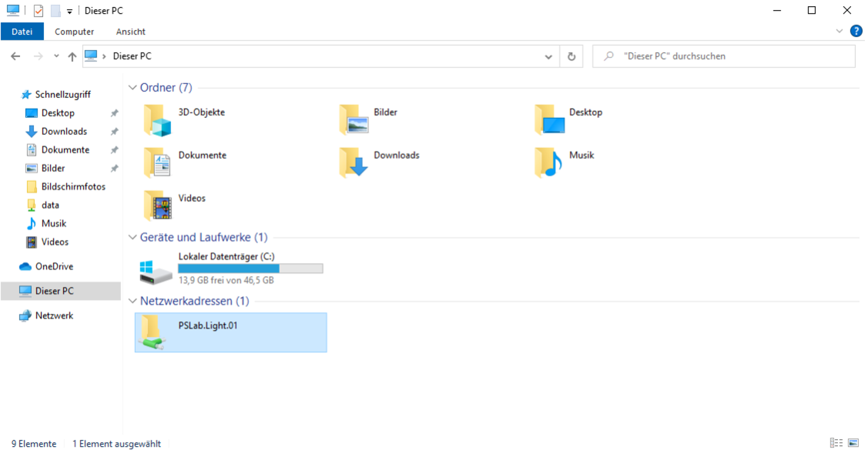Viewport: 868px width, 453px height.
Task: Click the Desktop icon in the sidebar
Action: point(31,113)
